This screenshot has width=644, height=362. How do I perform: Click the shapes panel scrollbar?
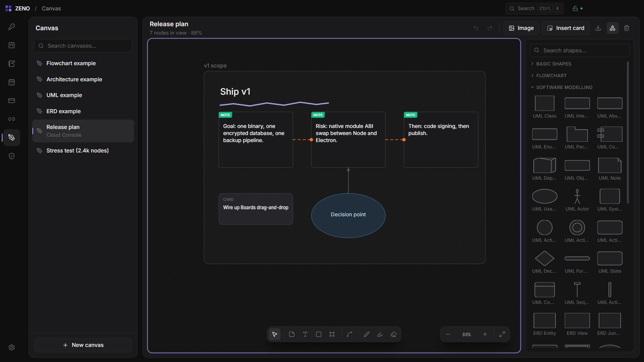tap(628, 132)
